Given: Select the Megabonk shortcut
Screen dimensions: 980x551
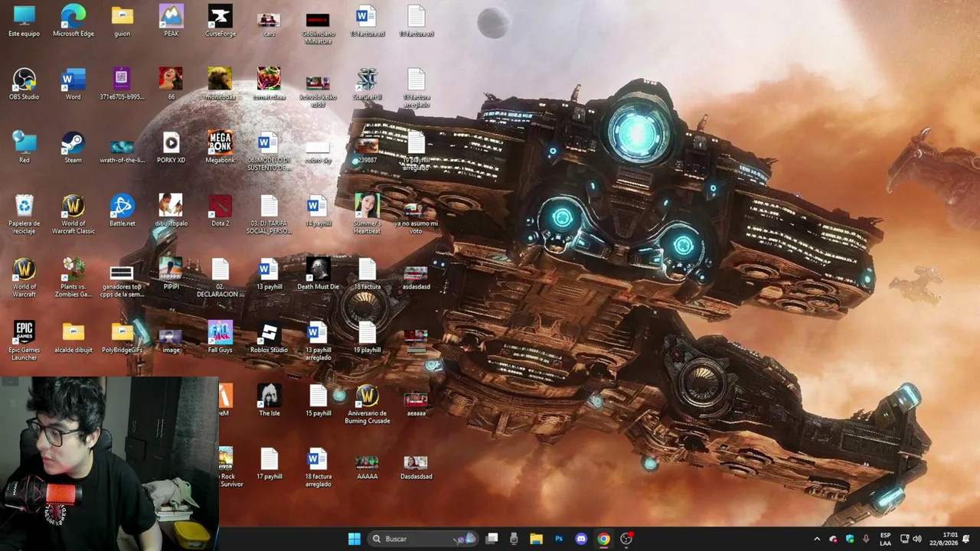Looking at the screenshot, I should point(220,148).
